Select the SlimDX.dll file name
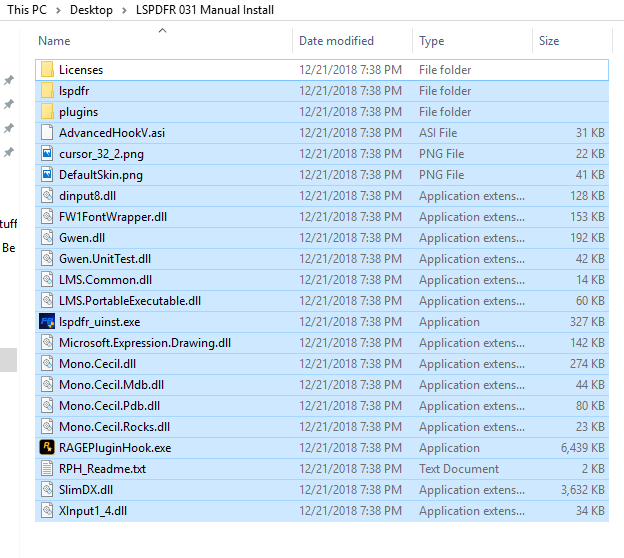The width and height of the screenshot is (624, 558). 86,490
